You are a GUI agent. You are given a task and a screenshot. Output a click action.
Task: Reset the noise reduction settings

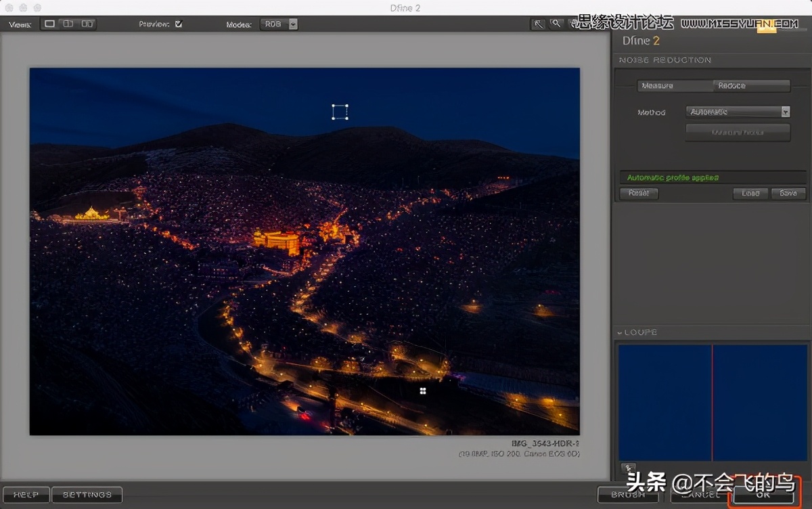(638, 194)
